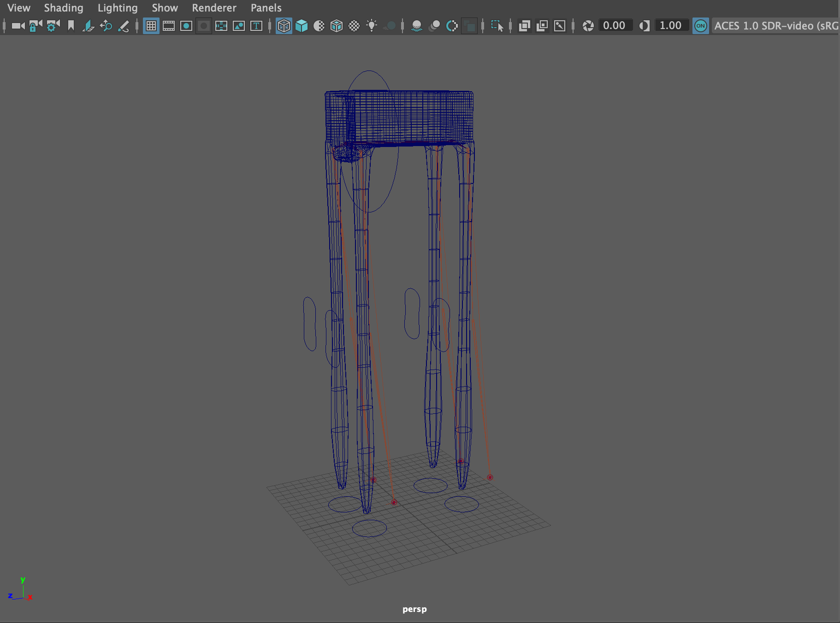Enable Textured display checker icon
The image size is (840, 623).
tap(354, 26)
